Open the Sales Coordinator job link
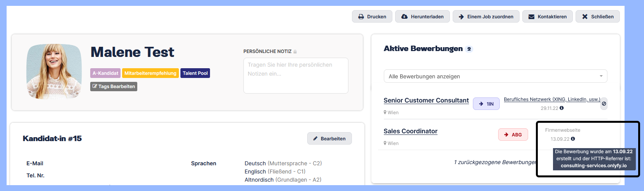The height and width of the screenshot is (191, 644). 410,131
